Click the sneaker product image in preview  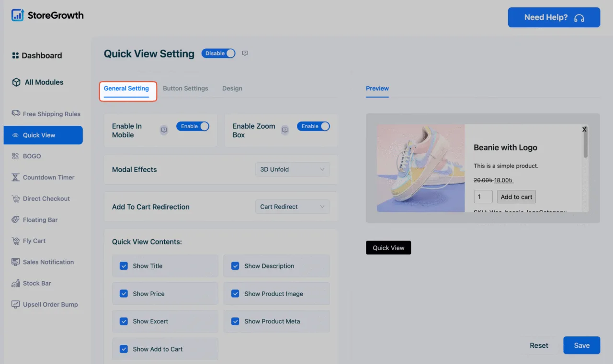pyautogui.click(x=420, y=168)
